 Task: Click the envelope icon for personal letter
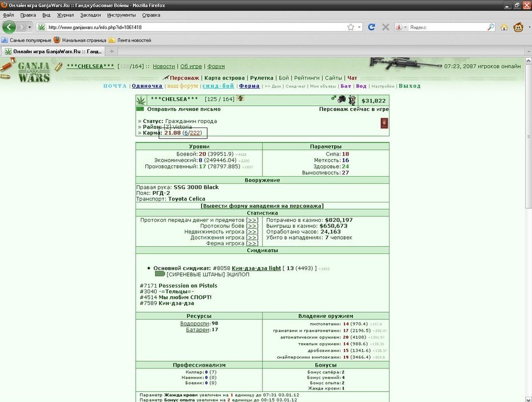140,109
